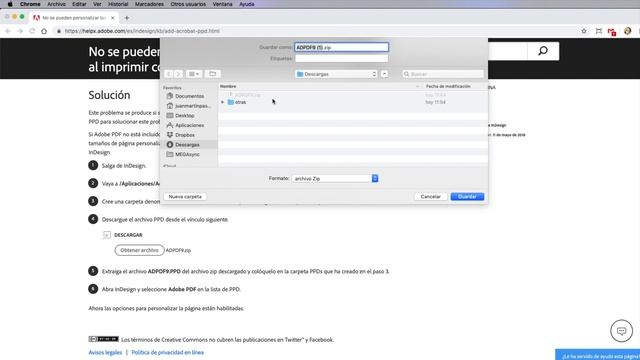The height and width of the screenshot is (360, 640).
Task: Reload the current page
Action: tap(32, 31)
